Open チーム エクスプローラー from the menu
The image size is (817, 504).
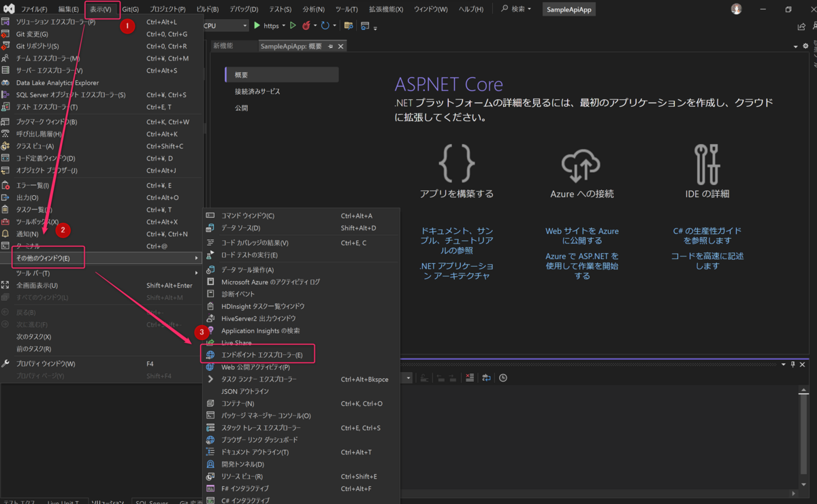[101, 58]
